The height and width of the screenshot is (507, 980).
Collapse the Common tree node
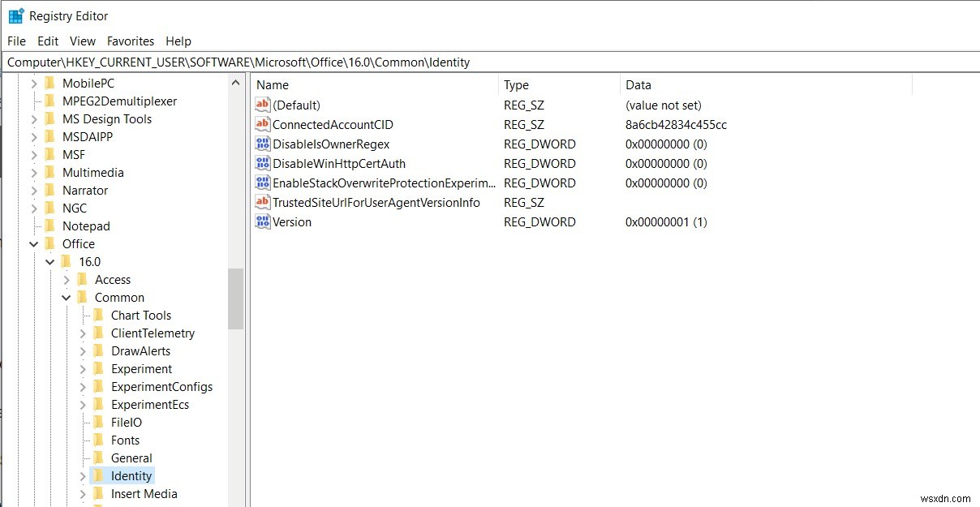[x=67, y=297]
